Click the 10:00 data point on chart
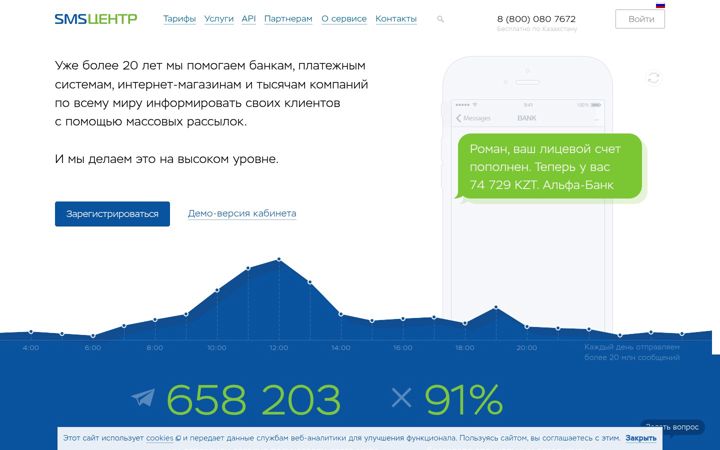 [x=217, y=290]
